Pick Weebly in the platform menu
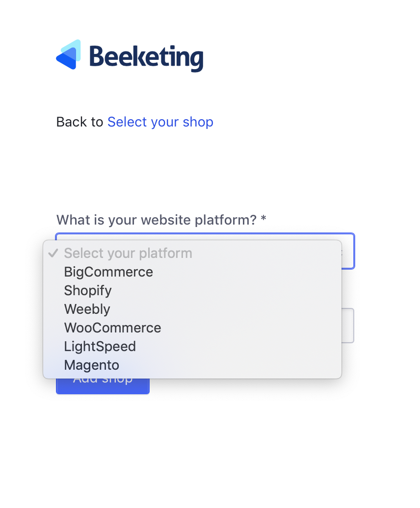This screenshot has height=508, width=420. [87, 309]
